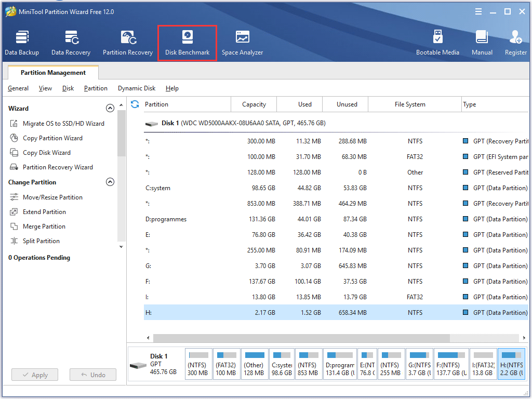Select H:(NTFS) 2.2 GB block in disk map

coord(511,364)
